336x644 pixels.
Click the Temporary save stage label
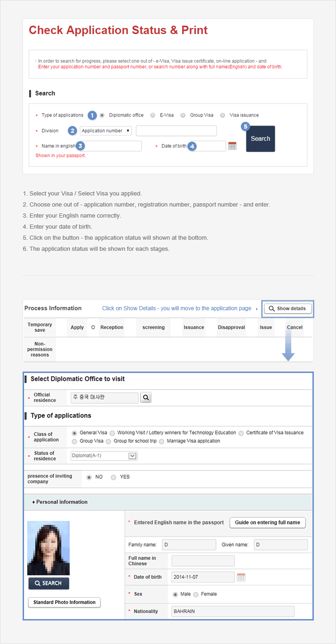[40, 327]
